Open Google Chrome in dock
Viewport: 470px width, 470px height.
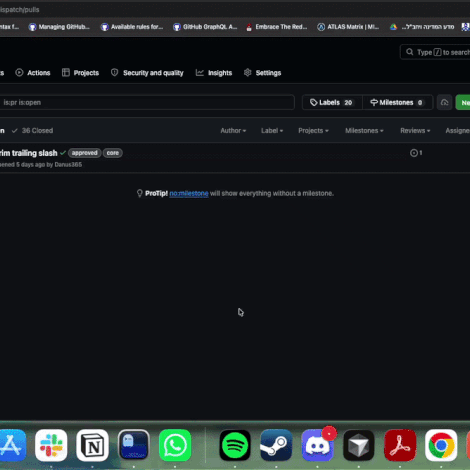click(x=441, y=445)
